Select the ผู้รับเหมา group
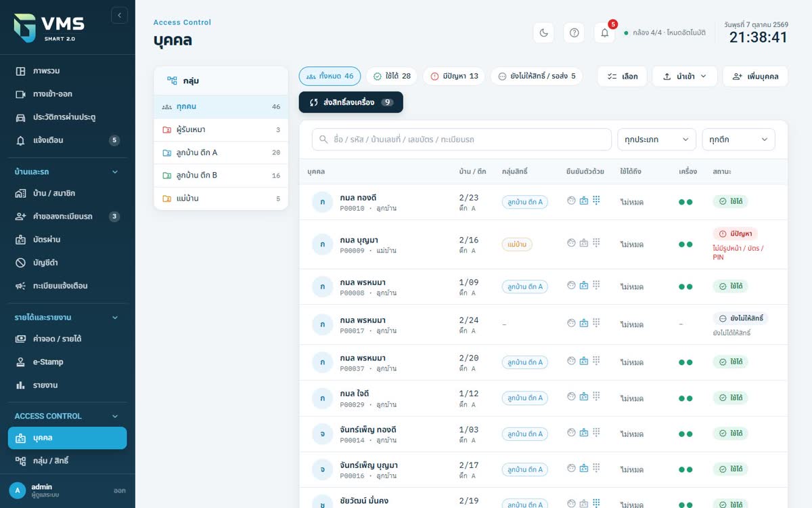 point(221,130)
